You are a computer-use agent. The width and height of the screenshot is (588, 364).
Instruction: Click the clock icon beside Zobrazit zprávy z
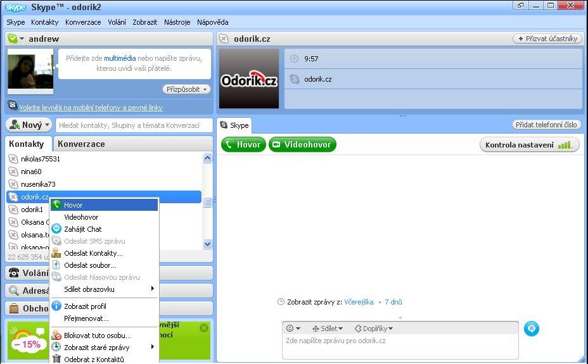coord(281,302)
